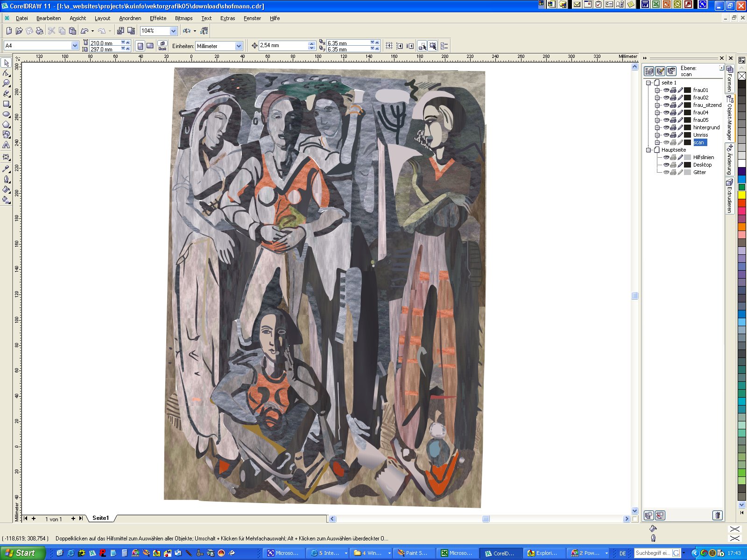Select the Polygon tool
Viewport: 747px width, 560px height.
6,124
